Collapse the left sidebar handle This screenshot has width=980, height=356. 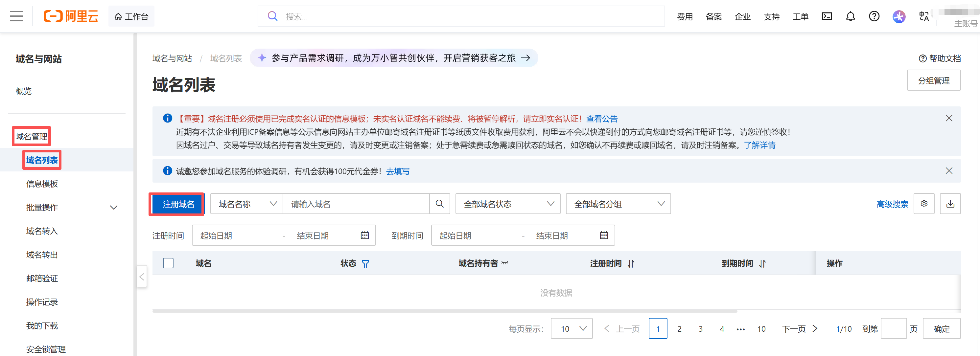(142, 277)
